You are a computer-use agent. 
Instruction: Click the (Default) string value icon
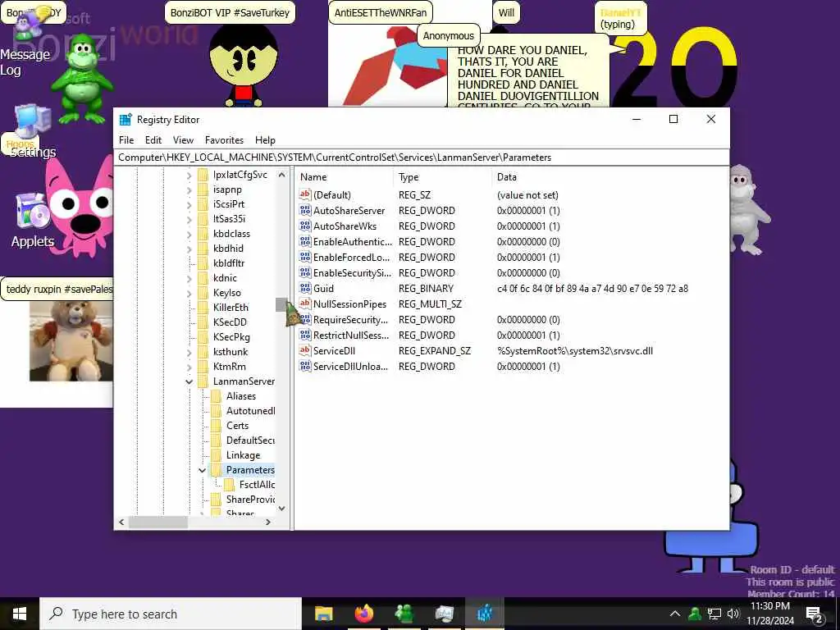[x=305, y=195]
